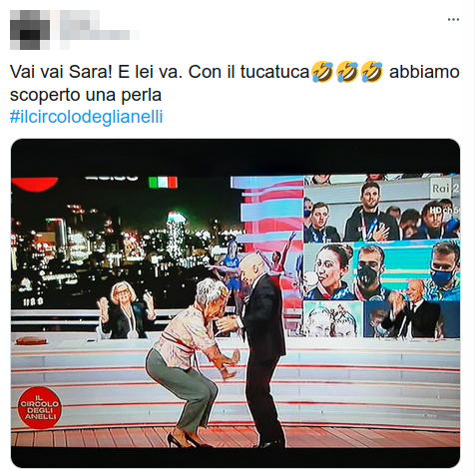Screen dimensions: 475x476
Task: Click the words "scoperto una perla"
Action: click(86, 95)
